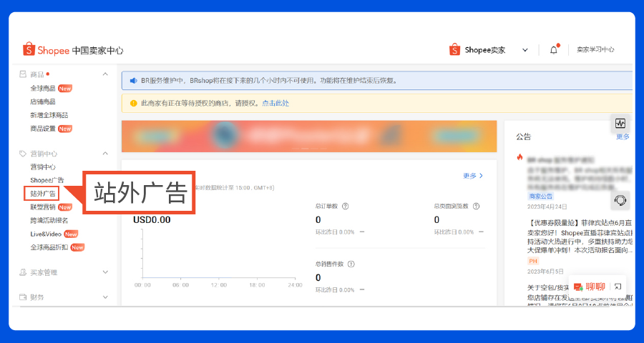Show help for 总页面浏览数
The height and width of the screenshot is (343, 644).
pyautogui.click(x=477, y=207)
